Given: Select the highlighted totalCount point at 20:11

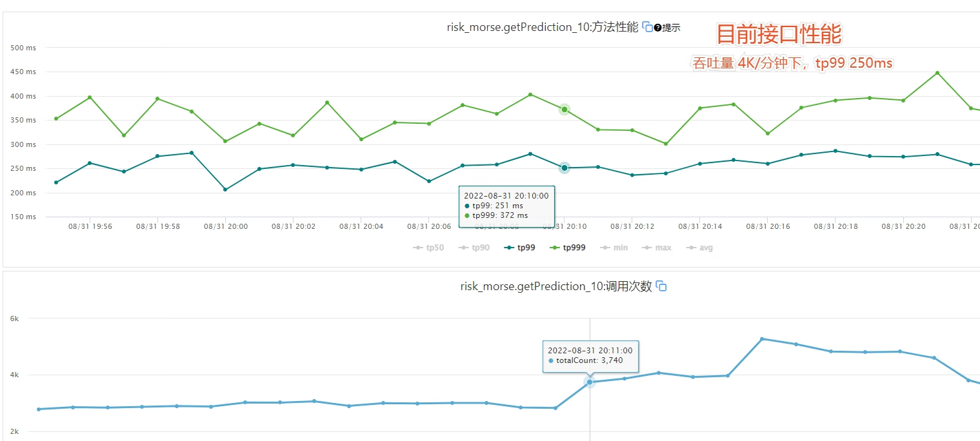Looking at the screenshot, I should [x=590, y=382].
